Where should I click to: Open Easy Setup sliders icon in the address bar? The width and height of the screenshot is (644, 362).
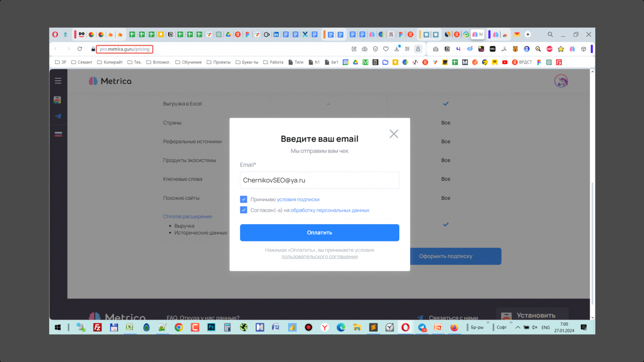pos(407,49)
